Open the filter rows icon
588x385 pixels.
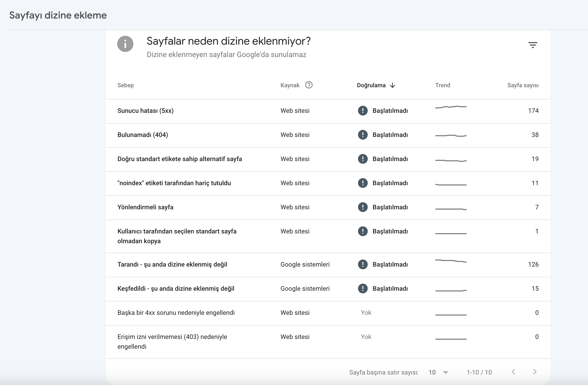click(533, 45)
